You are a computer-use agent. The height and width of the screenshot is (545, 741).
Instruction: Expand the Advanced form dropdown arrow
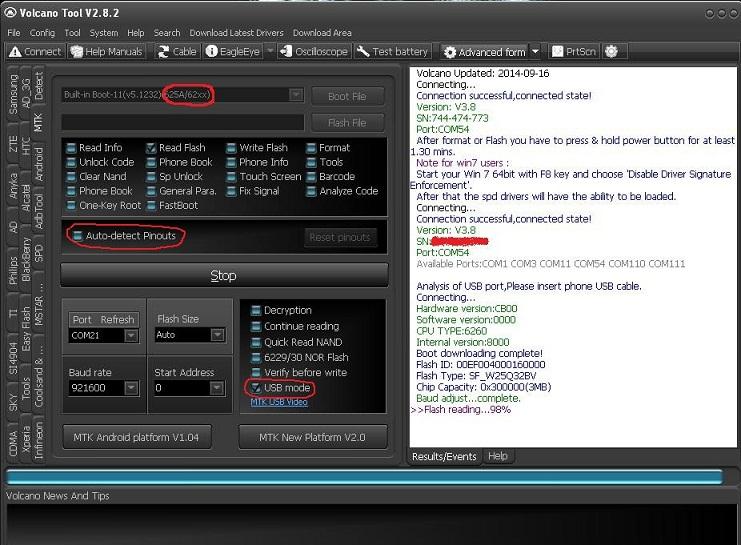click(535, 51)
